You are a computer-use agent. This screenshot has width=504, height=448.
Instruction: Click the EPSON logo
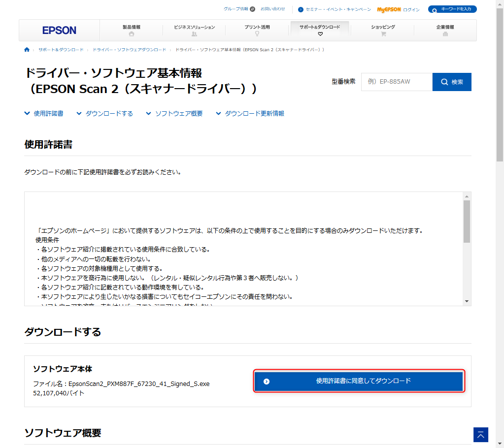[x=59, y=31]
